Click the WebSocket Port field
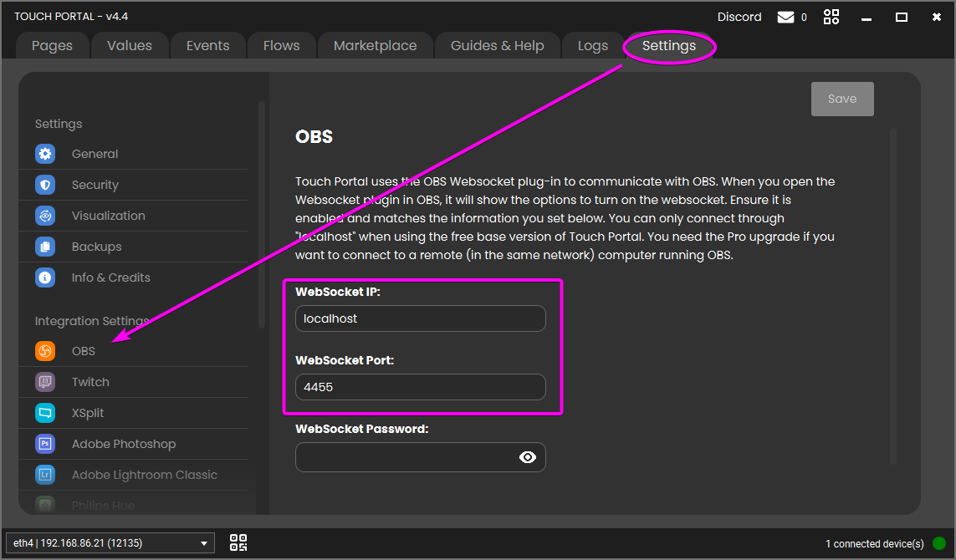This screenshot has width=956, height=560. (x=420, y=387)
